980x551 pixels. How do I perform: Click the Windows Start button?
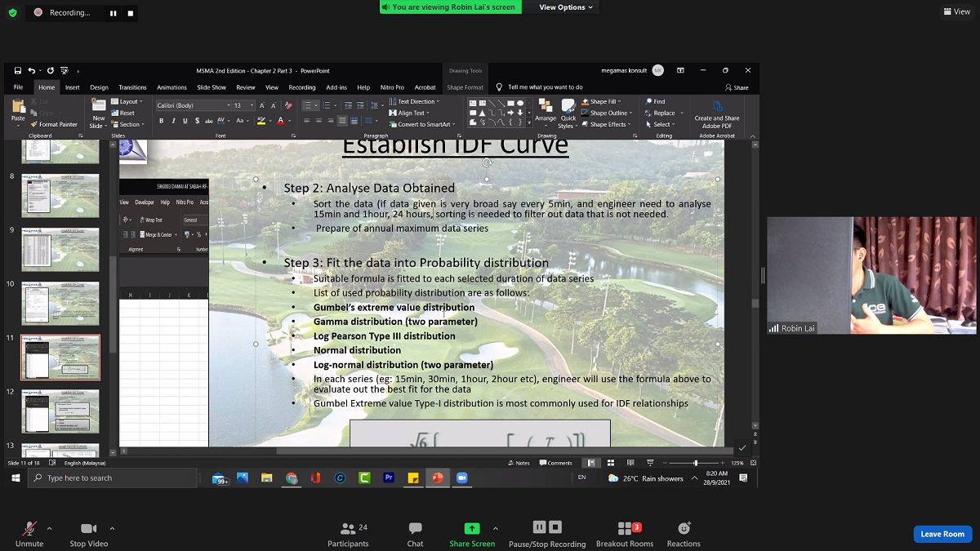point(15,478)
